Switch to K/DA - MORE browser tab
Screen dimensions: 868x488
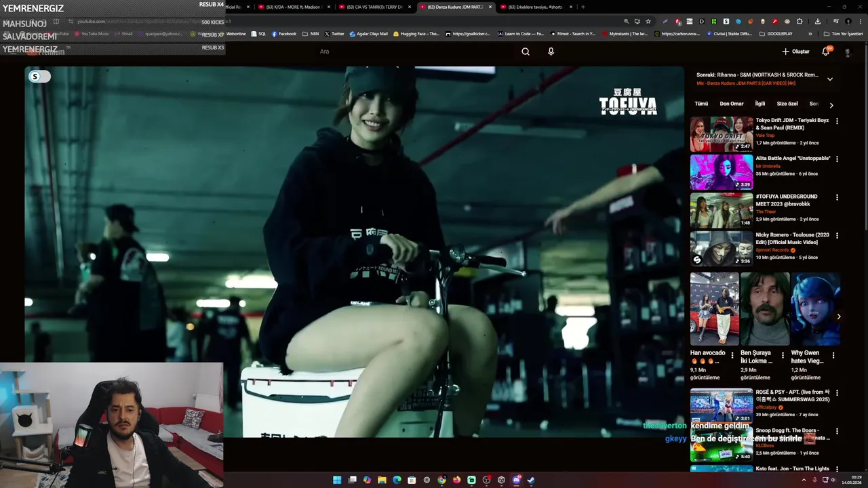293,7
